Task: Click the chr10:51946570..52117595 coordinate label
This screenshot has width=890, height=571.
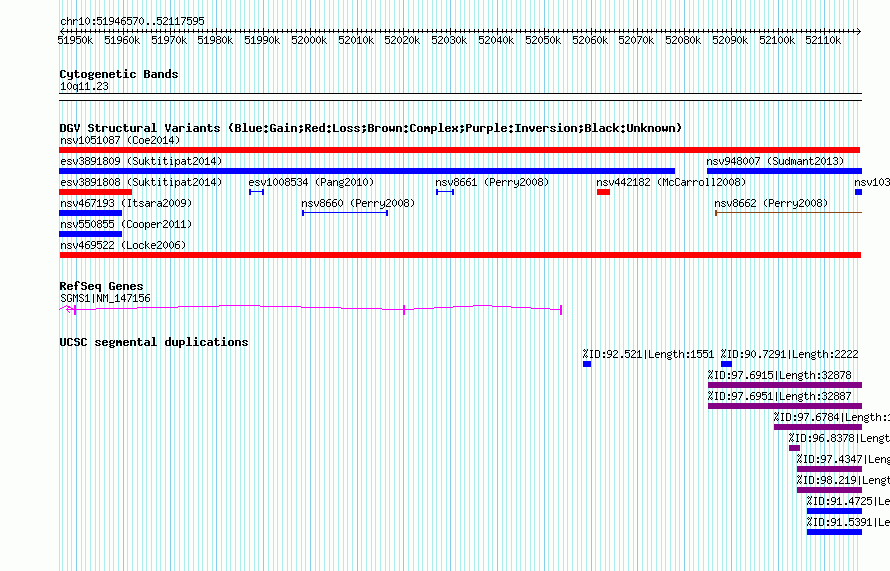Action: (x=132, y=22)
